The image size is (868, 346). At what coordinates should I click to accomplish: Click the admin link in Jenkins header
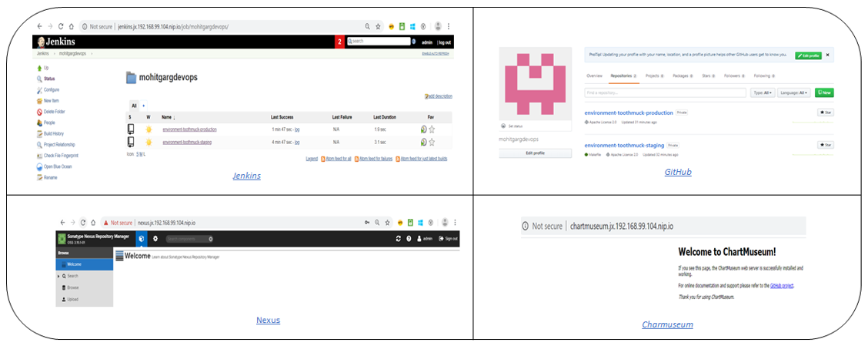tap(427, 42)
